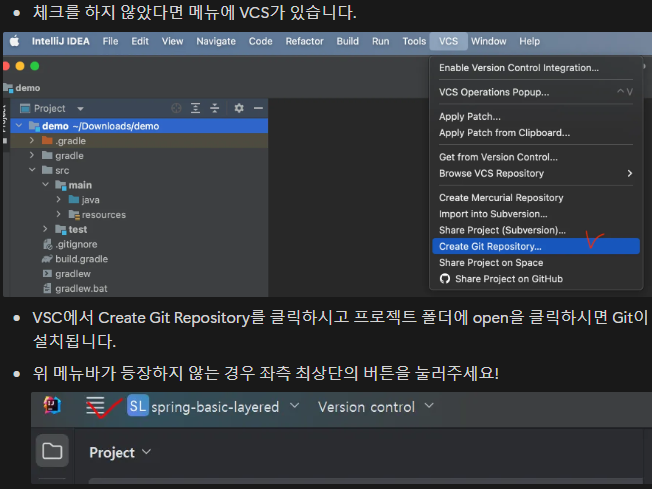Image resolution: width=652 pixels, height=489 pixels.
Task: Choose Apply Patch from Clipboard
Action: coord(536,133)
